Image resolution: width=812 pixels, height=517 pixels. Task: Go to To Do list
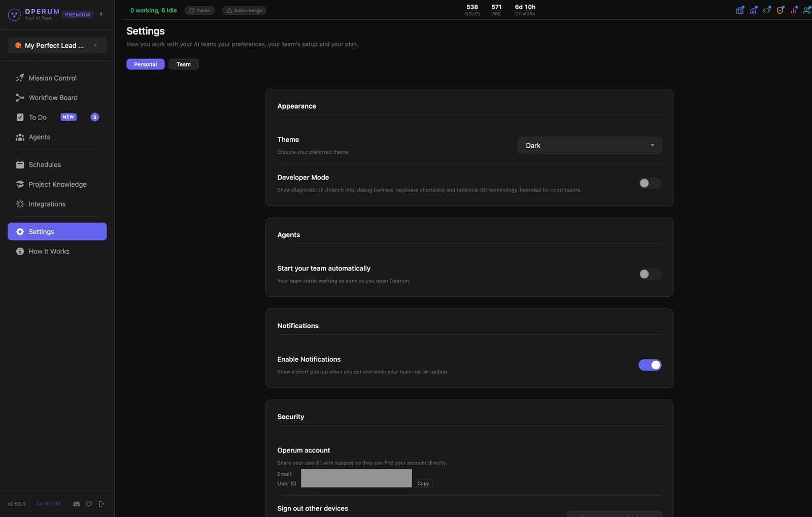point(57,117)
